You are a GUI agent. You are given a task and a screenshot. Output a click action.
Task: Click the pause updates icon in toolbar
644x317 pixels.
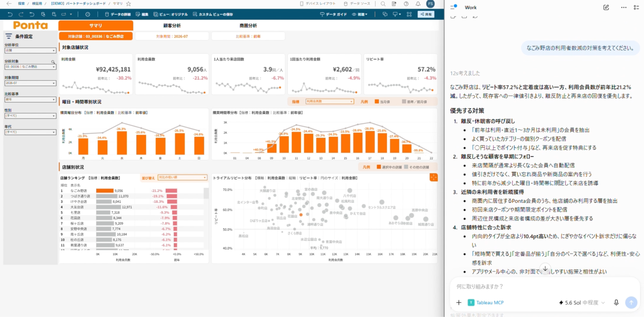tap(54, 14)
